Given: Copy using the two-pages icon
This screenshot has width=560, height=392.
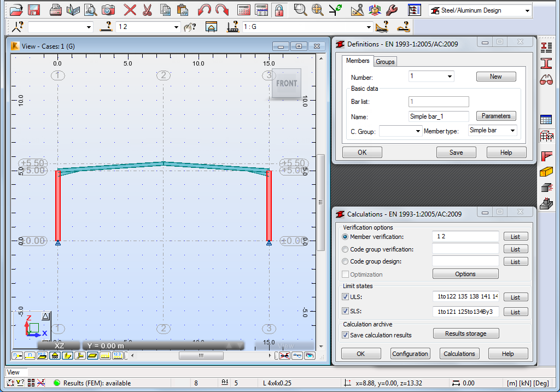Looking at the screenshot, I should [165, 10].
